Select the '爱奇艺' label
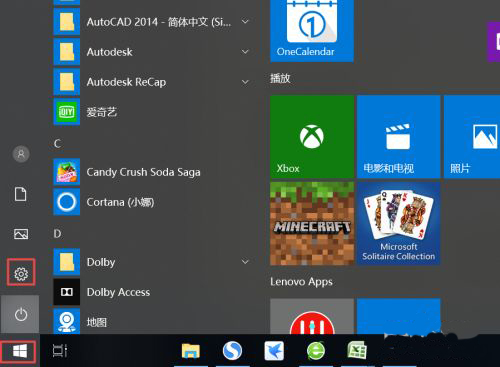Viewport: 500px width, 367px height. (x=102, y=112)
